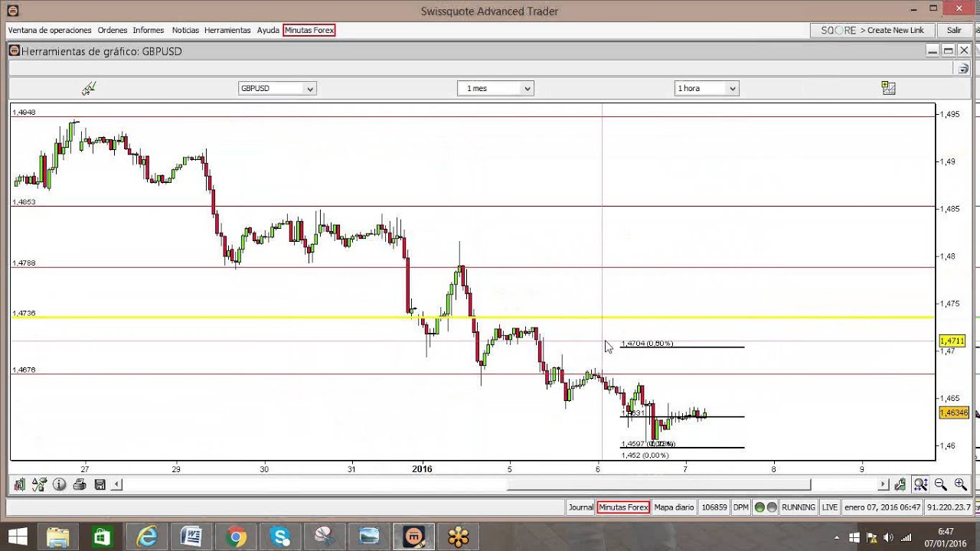Click the chart window icon before Herramientas de gráfico
The image size is (980, 551).
[14, 51]
